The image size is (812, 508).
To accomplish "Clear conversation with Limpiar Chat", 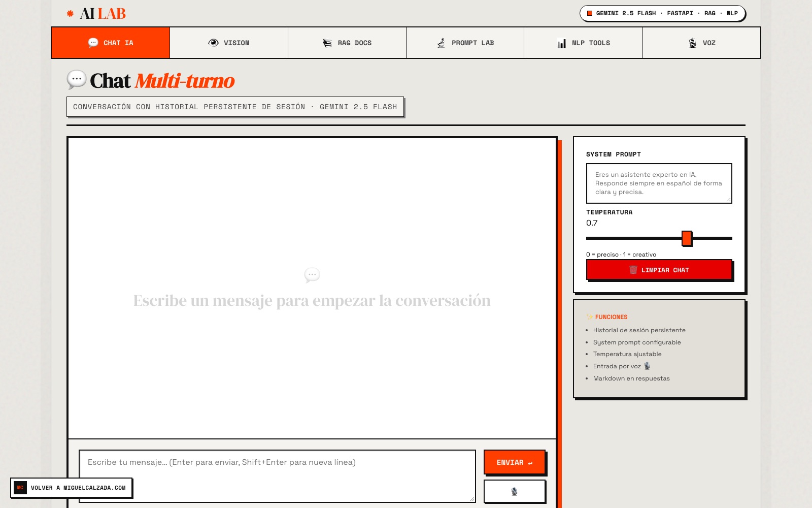I will [x=659, y=270].
